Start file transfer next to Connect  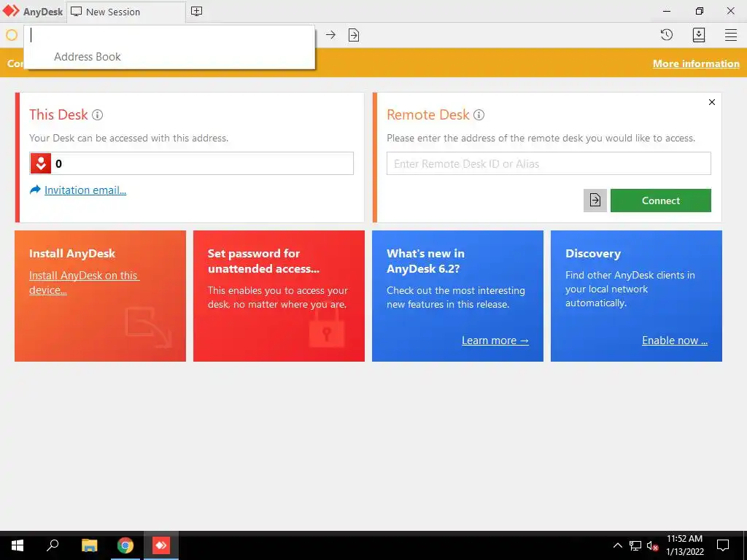coord(595,201)
